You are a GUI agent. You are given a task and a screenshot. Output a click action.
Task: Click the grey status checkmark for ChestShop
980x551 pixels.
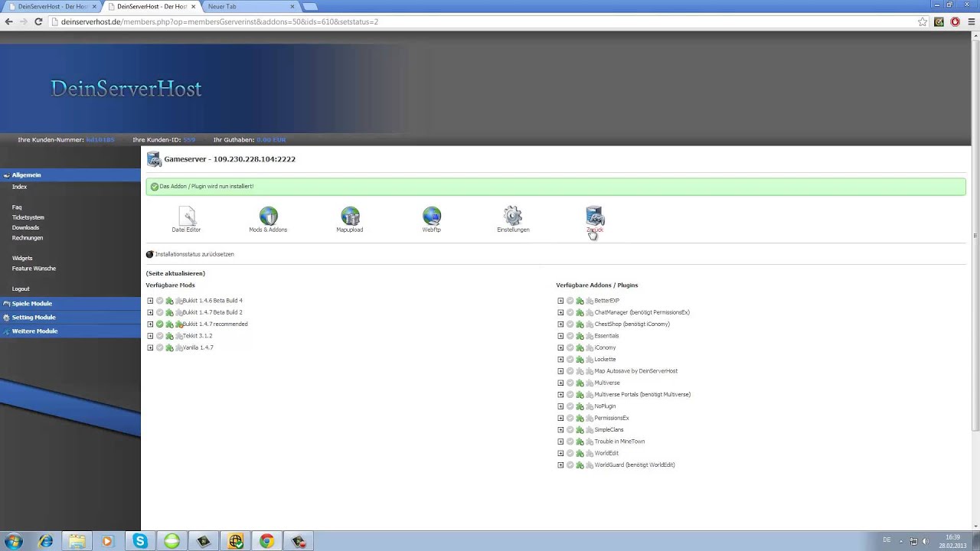570,324
